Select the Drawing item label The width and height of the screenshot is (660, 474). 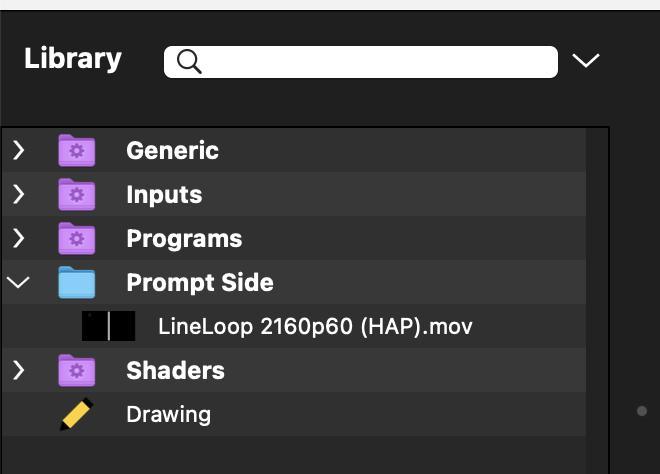pos(168,414)
